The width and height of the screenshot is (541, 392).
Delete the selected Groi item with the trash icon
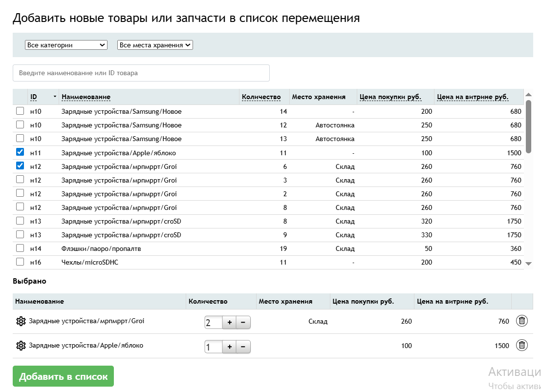[521, 321]
